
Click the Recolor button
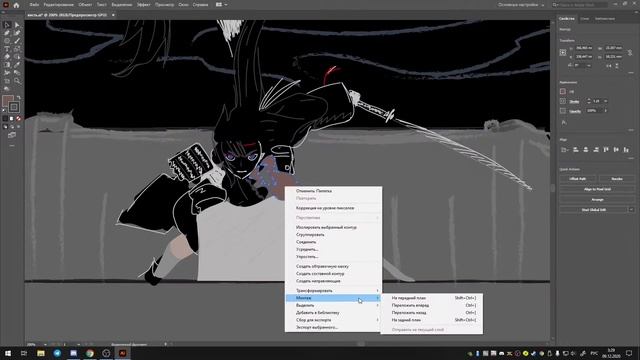click(x=617, y=179)
